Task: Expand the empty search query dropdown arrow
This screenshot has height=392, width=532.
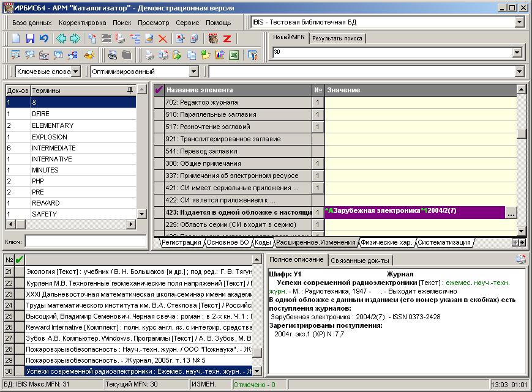Action: 519,72
